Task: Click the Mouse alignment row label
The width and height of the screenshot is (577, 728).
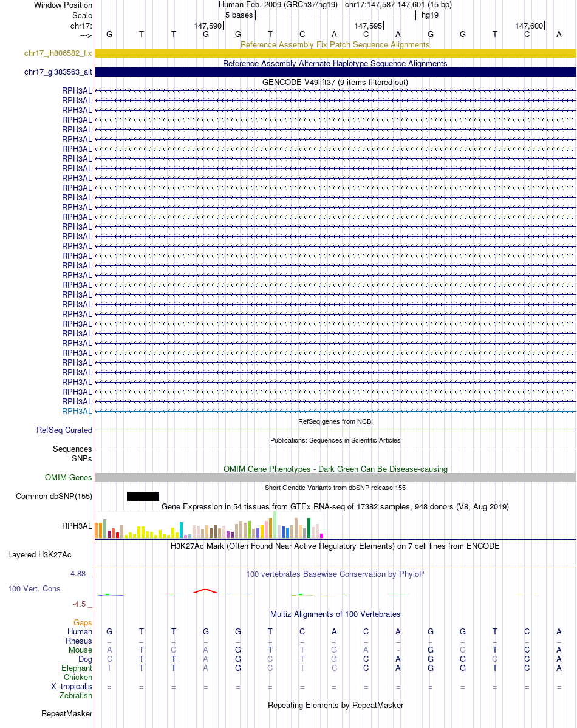Action: [80, 650]
